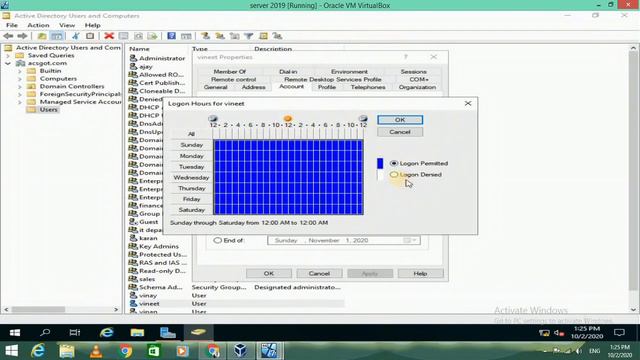Open VLC cone icon in host taskbar
This screenshot has height=360, width=640.
point(96,351)
